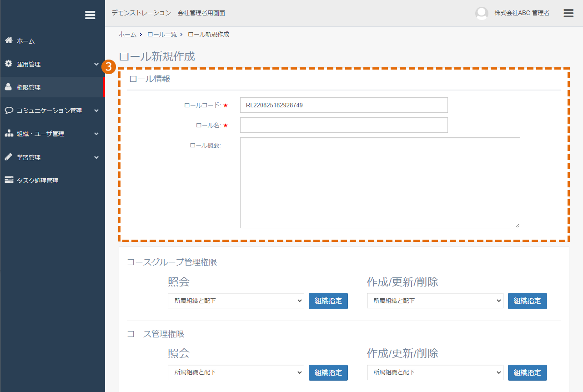
Task: Open コースグループ管理権限 照会 dropdown
Action: 236,301
